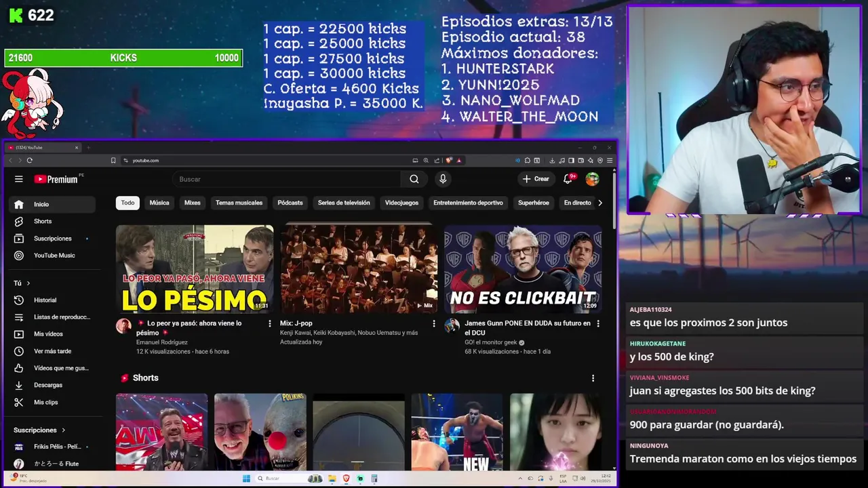
Task: Select the Música filter chip
Action: click(159, 203)
